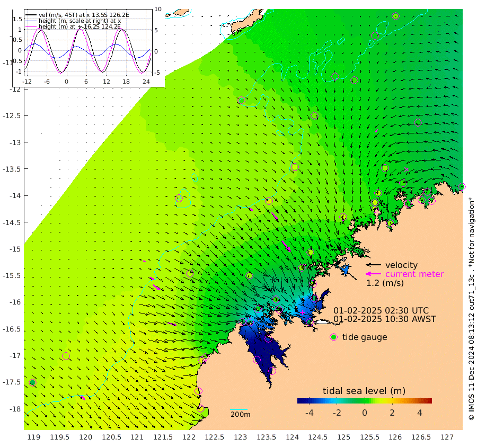Click the '122.5' longitude axis label
Viewport: 477px width, 448px height.
pyautogui.click(x=215, y=437)
